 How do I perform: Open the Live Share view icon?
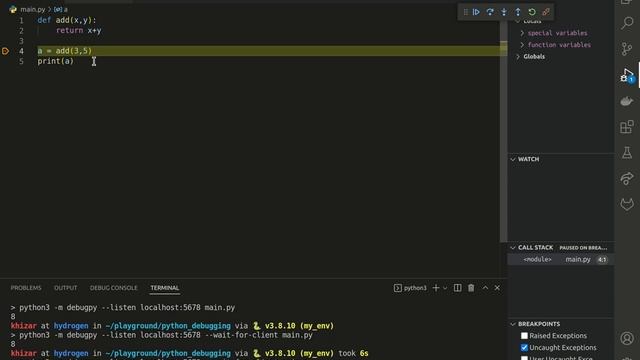(x=627, y=178)
